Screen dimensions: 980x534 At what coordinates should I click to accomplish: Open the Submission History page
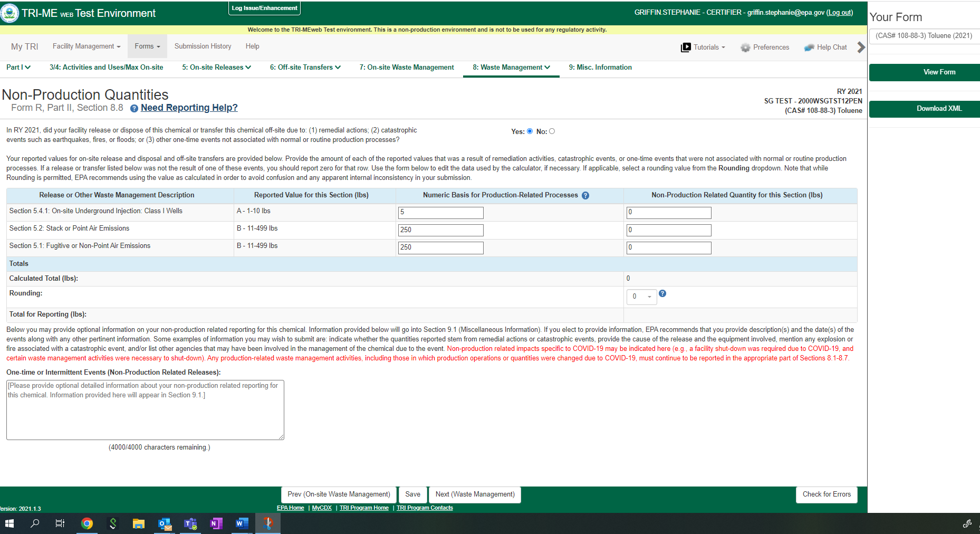[x=203, y=46]
